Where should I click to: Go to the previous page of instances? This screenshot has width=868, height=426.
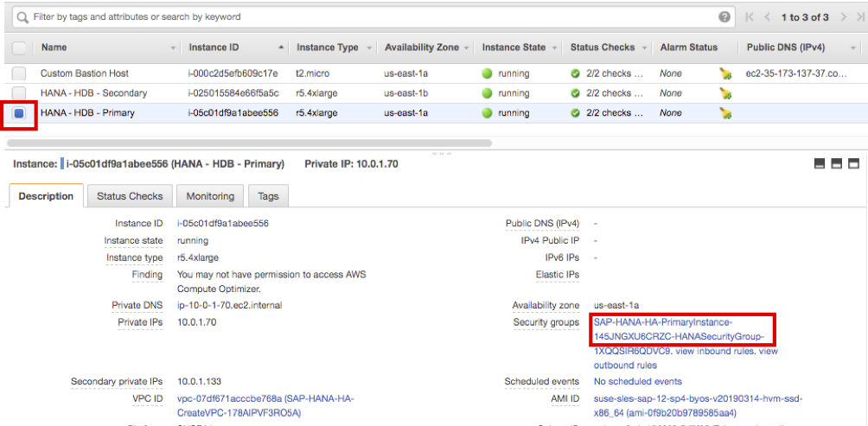(766, 17)
